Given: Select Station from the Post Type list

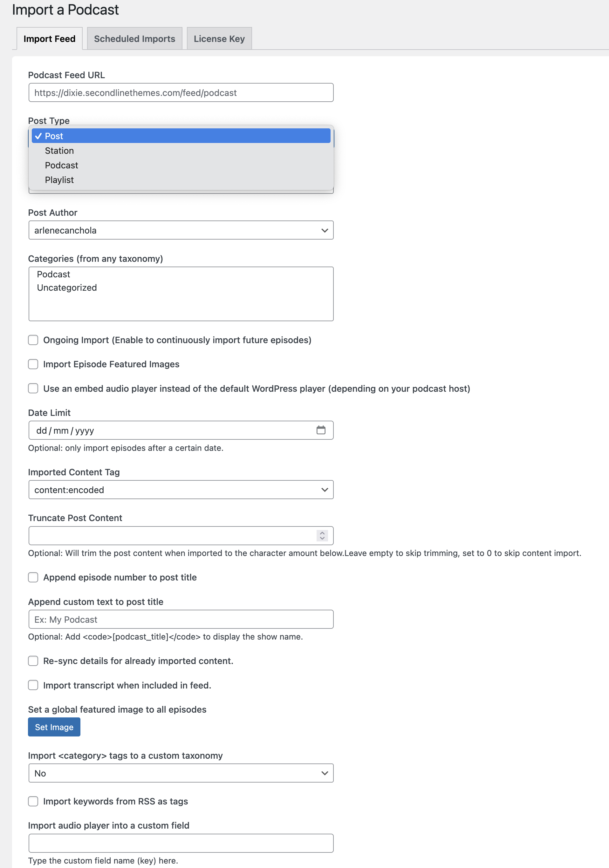Looking at the screenshot, I should 59,151.
